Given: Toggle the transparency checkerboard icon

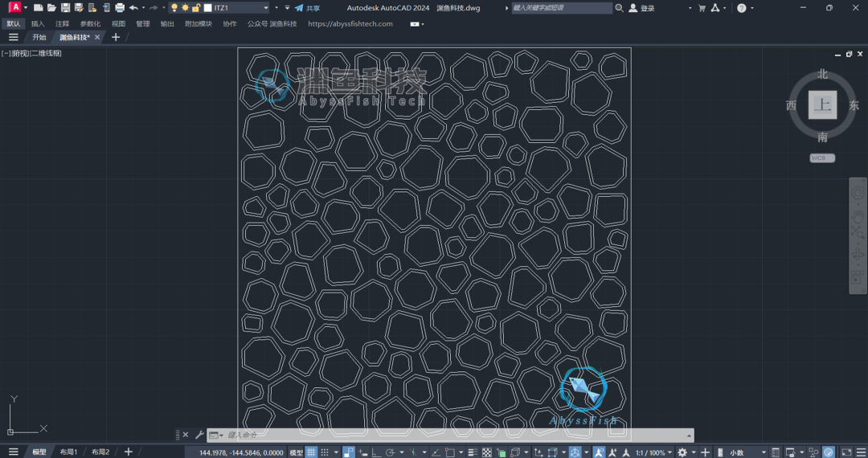Looking at the screenshot, I should tap(486, 452).
